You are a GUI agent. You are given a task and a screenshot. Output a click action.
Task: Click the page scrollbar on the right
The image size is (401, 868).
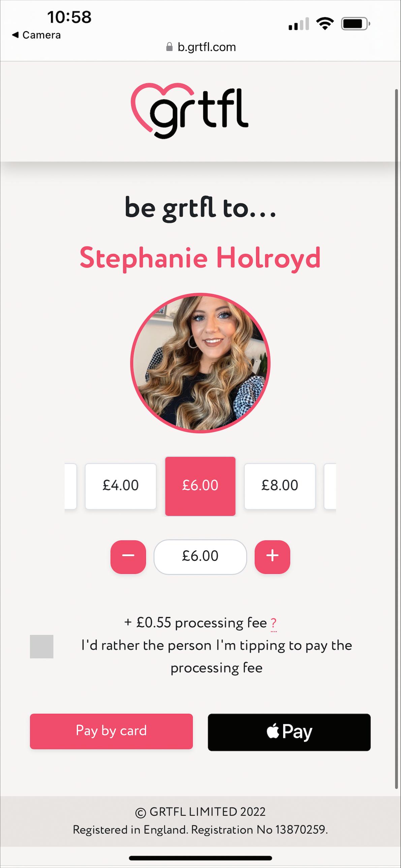tap(397, 439)
